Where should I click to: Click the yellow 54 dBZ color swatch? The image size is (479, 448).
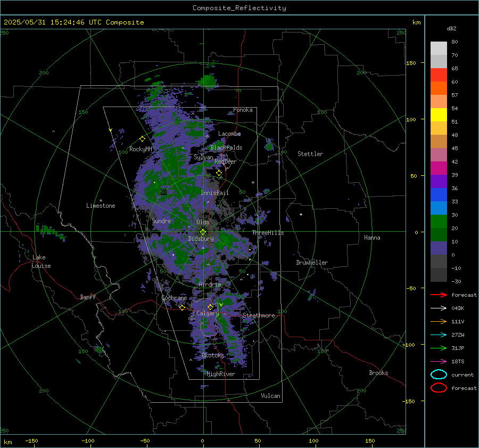point(439,115)
